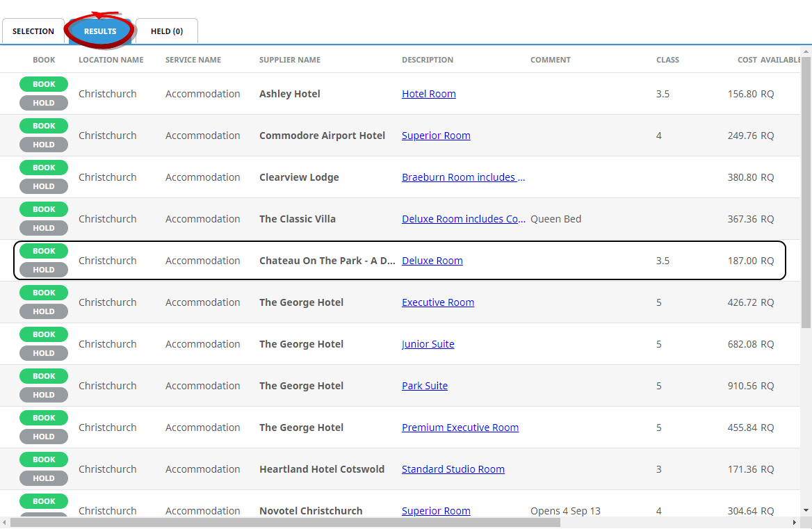
Task: Book The George Hotel Junior Suite
Action: 44,334
